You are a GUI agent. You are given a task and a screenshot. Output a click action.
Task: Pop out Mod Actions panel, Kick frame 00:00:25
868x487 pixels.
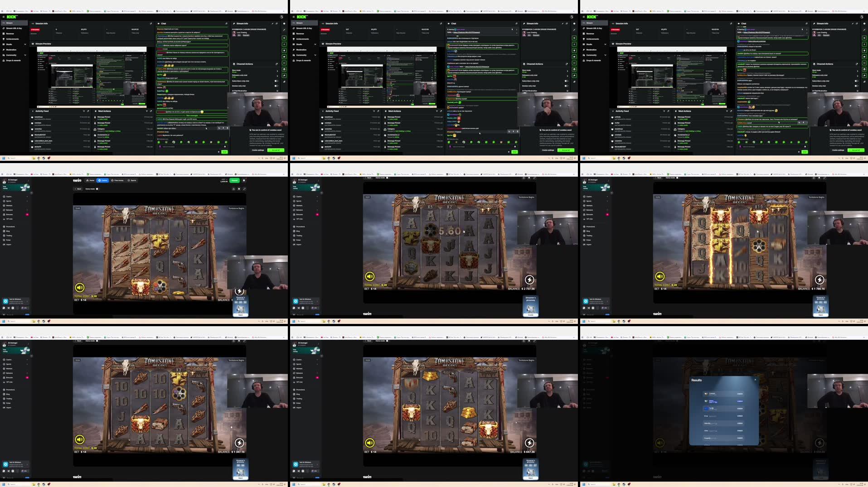[151, 111]
